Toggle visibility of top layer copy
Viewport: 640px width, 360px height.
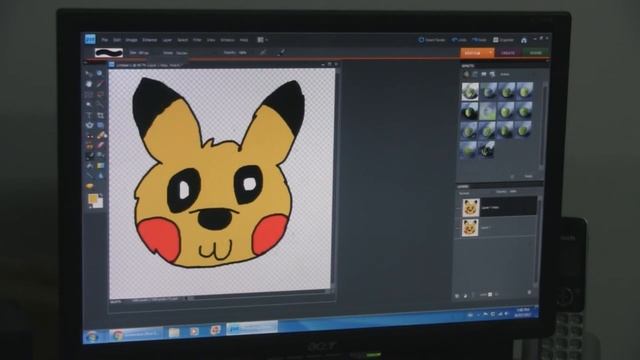coord(458,208)
